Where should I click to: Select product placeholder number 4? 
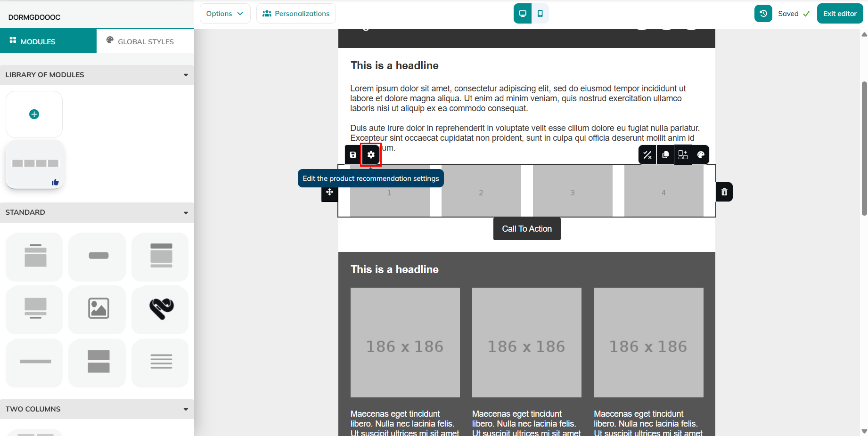click(663, 191)
